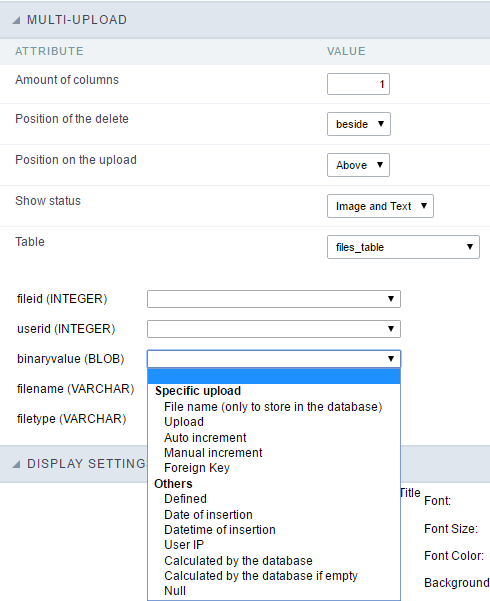Choose the Null option
Viewport: 490px width, 601px height.
[x=175, y=591]
